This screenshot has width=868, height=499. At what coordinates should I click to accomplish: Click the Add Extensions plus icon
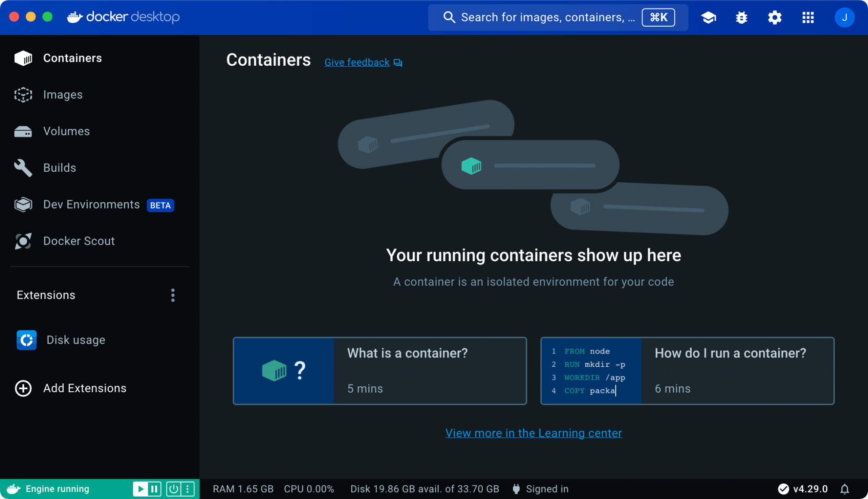tap(23, 388)
